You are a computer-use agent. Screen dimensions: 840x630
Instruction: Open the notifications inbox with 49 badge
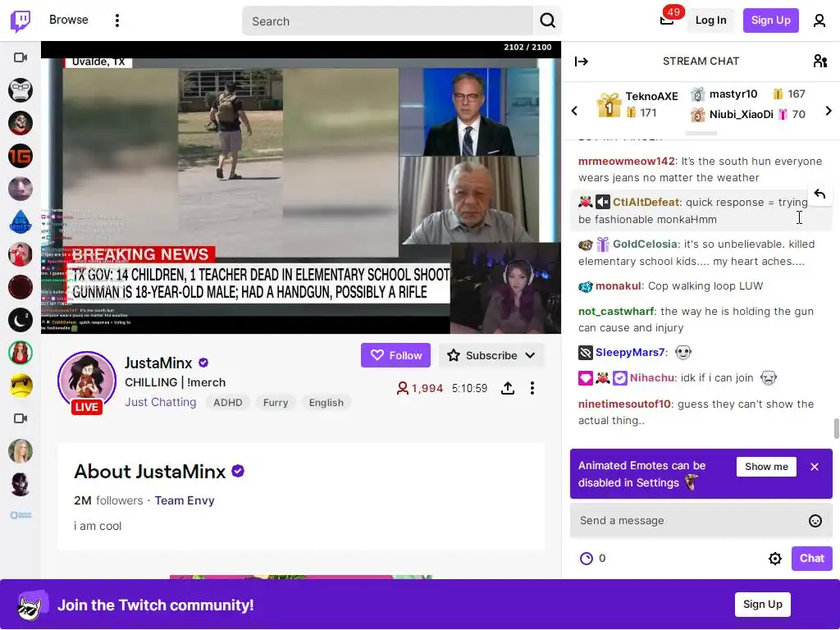(x=667, y=21)
